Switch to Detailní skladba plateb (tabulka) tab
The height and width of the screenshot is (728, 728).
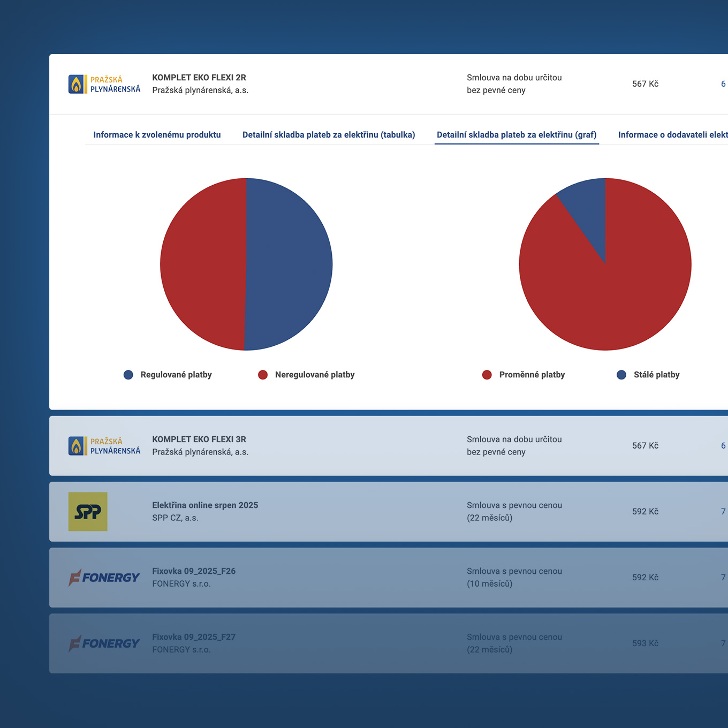[x=329, y=135]
